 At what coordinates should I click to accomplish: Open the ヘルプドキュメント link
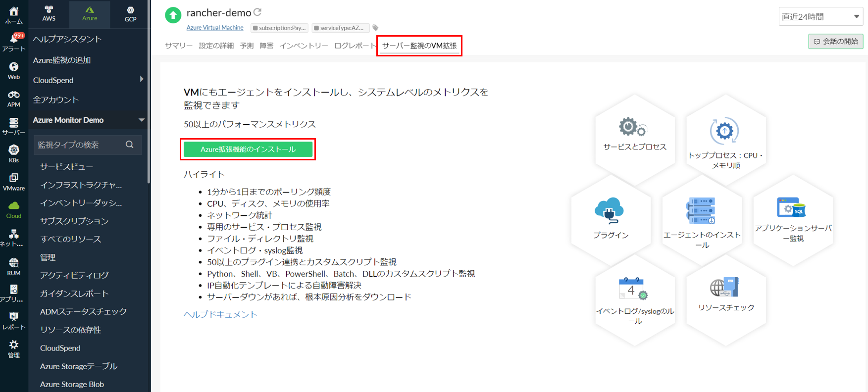coord(220,314)
